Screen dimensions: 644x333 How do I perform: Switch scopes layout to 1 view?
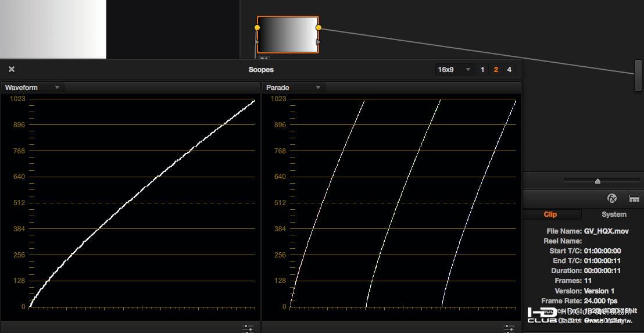[x=482, y=70]
